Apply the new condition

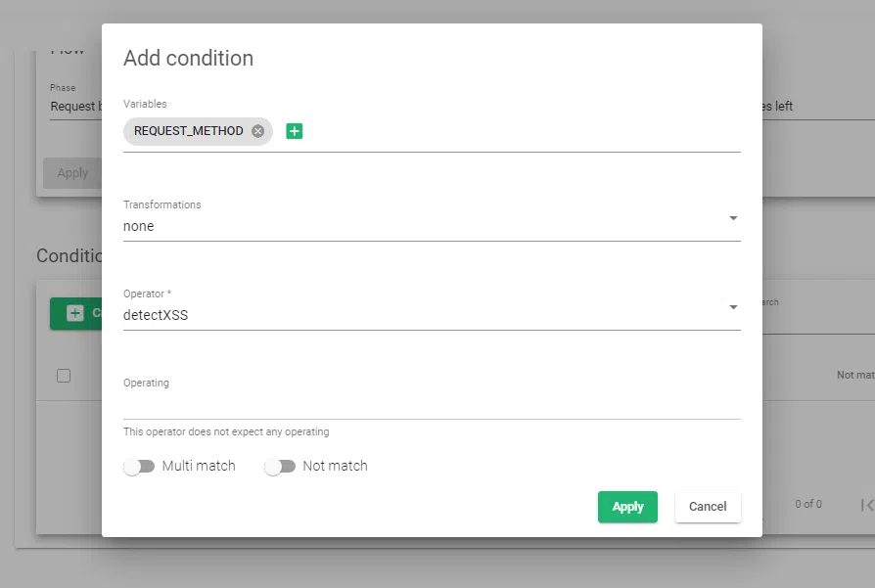[x=627, y=507]
